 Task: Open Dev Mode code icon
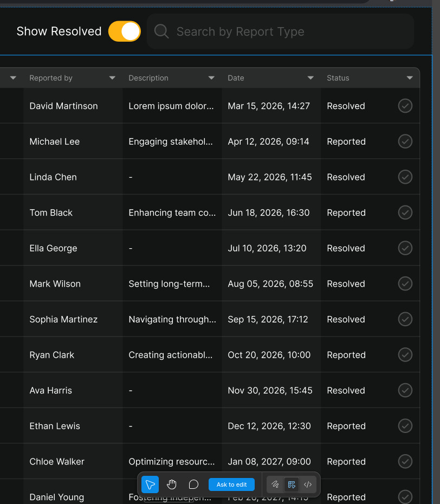point(308,484)
